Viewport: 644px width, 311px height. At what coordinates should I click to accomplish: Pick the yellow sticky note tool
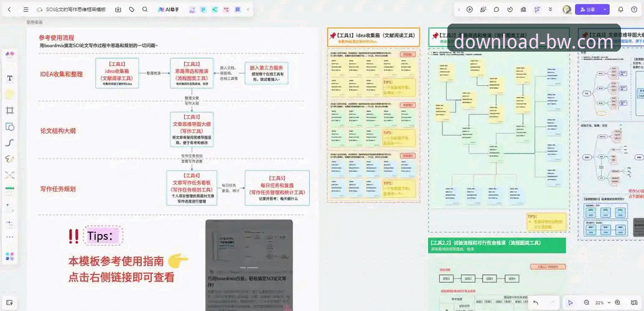10,94
